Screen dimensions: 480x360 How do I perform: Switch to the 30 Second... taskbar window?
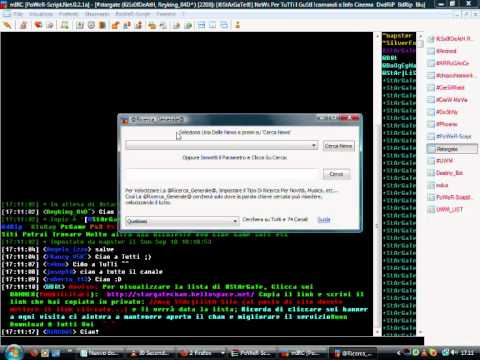[151, 353]
